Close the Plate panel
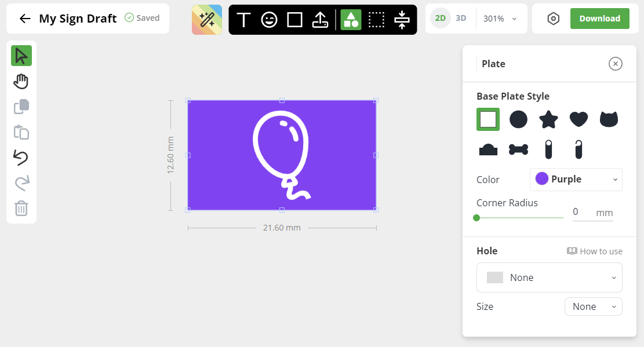The image size is (644, 347). coord(615,64)
